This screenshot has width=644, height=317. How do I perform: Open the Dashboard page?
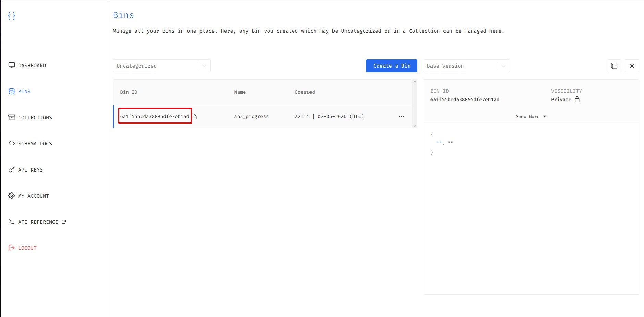click(27, 66)
